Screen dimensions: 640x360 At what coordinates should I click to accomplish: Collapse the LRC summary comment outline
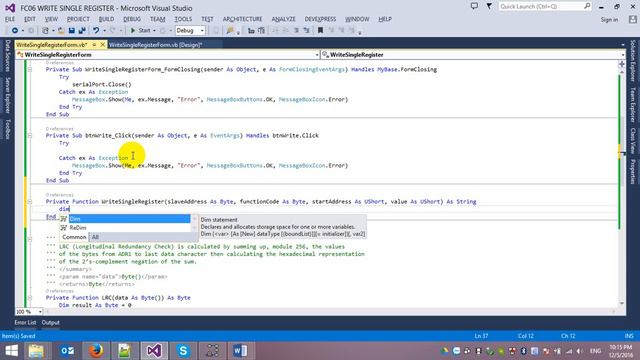point(30,239)
